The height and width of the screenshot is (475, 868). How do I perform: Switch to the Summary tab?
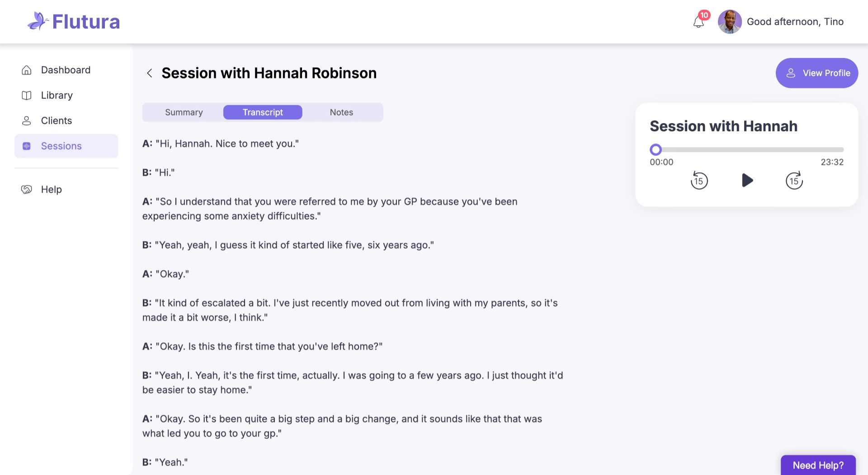pyautogui.click(x=184, y=113)
